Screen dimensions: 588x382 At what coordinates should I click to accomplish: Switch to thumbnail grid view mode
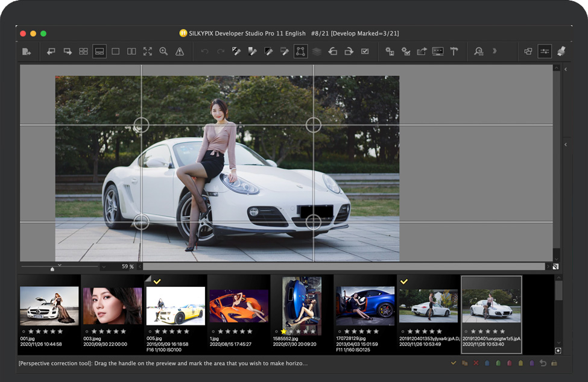pyautogui.click(x=84, y=52)
